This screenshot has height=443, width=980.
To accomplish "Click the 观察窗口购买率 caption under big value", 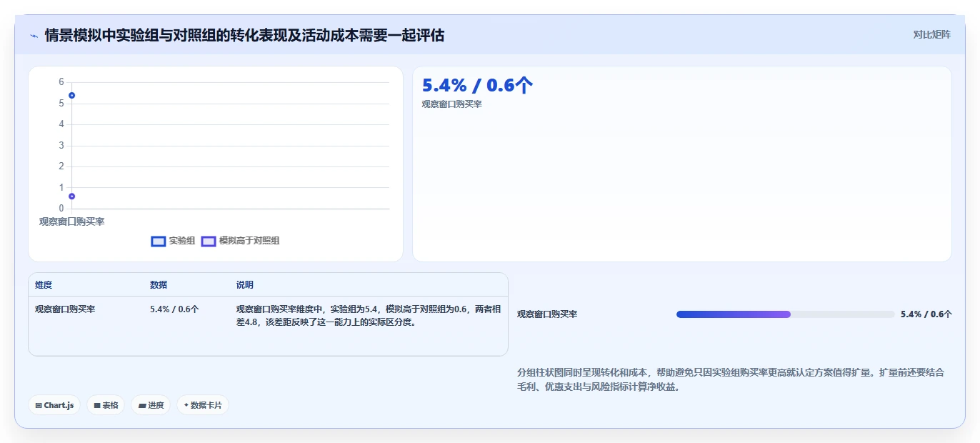I will pos(451,104).
